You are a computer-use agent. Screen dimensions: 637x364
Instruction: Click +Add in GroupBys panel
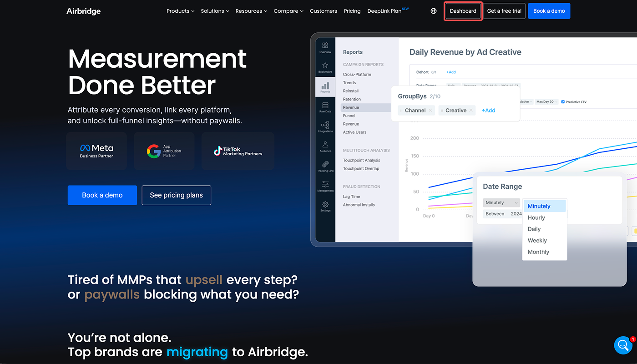[488, 111]
